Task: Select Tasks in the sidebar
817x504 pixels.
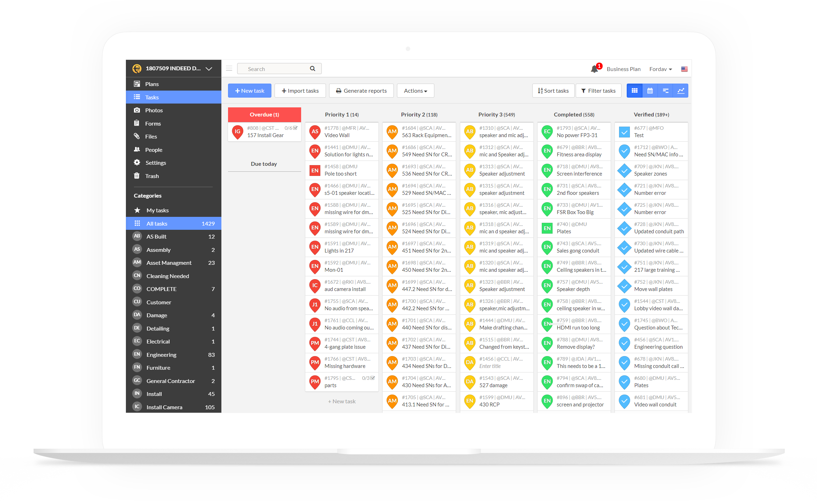Action: pyautogui.click(x=152, y=97)
